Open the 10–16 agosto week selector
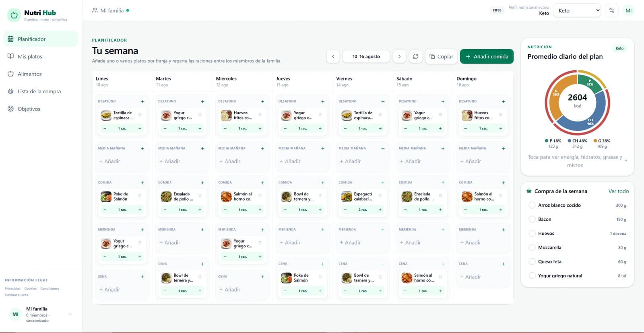Viewport: 644px width, 333px height. [366, 57]
